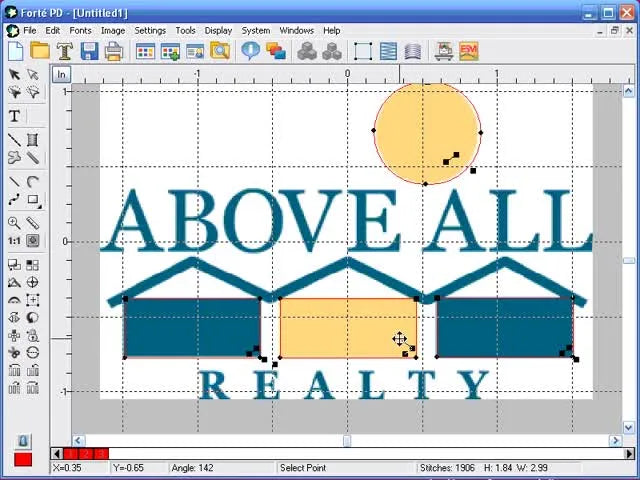Open the Tools menu

pos(185,31)
